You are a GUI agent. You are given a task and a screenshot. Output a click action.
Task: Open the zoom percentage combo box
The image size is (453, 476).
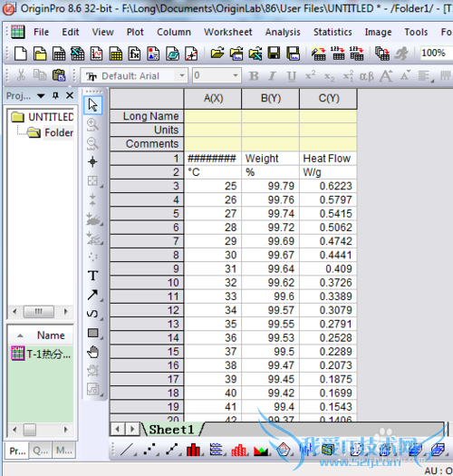click(437, 53)
